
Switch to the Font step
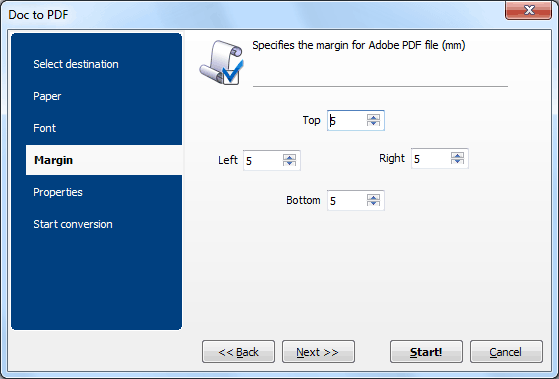45,128
